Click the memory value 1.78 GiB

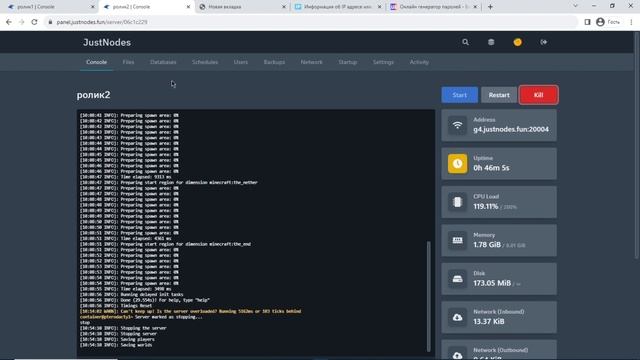pyautogui.click(x=487, y=245)
